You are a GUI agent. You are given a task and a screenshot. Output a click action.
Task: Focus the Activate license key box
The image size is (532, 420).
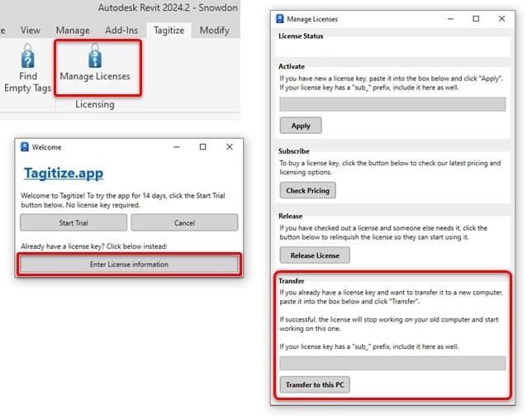392,104
